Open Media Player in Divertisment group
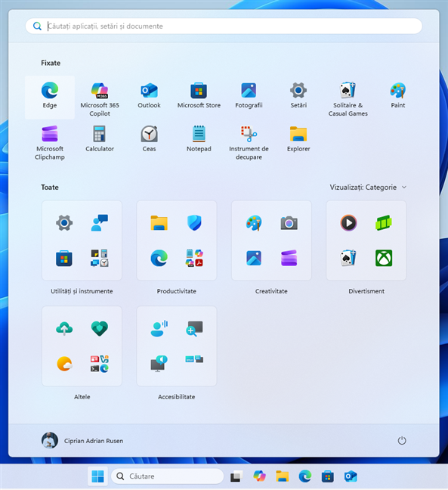448x490 pixels. point(348,223)
